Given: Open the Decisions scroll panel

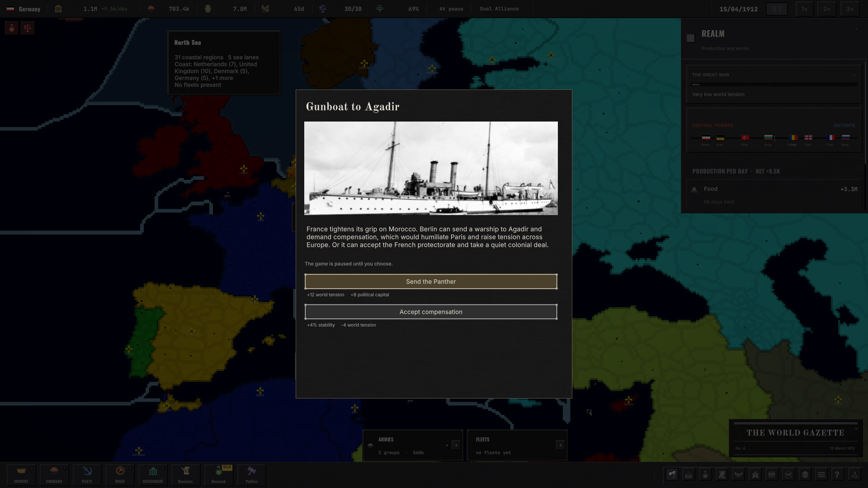Looking at the screenshot, I should pos(185,475).
